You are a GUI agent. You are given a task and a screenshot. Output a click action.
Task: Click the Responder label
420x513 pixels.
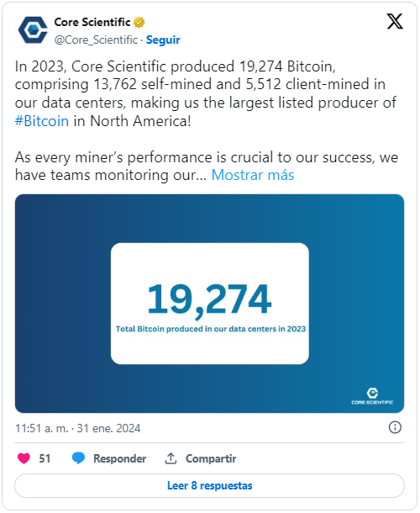coord(119,458)
